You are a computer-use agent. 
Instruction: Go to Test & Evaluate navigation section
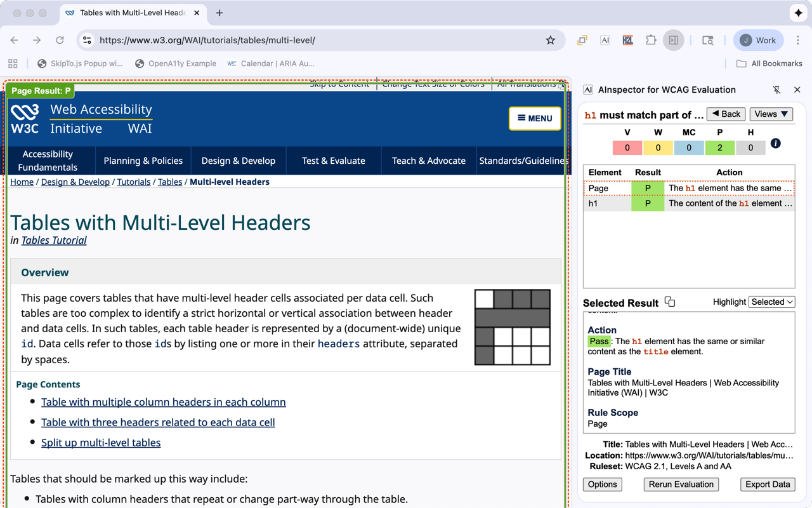[x=333, y=161]
